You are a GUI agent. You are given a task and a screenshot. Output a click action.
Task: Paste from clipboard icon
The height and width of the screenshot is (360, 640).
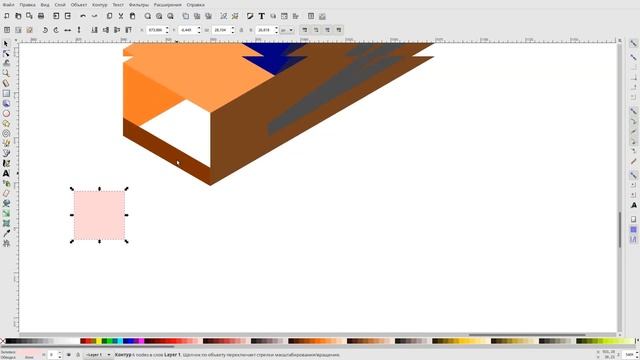[132, 16]
